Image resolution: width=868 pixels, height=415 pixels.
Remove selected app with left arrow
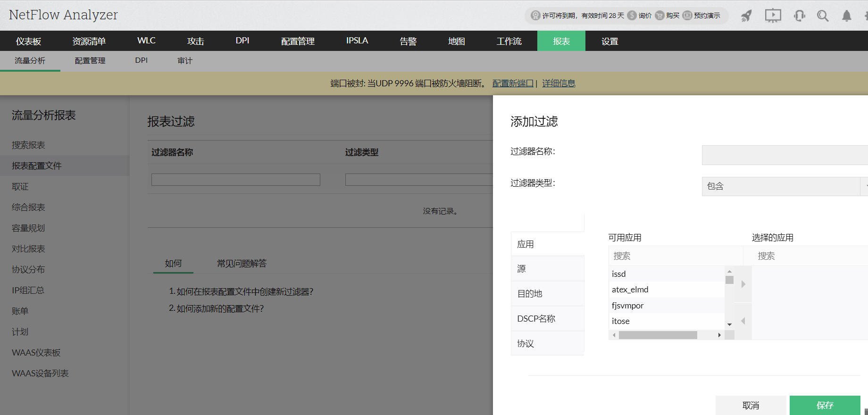point(743,321)
